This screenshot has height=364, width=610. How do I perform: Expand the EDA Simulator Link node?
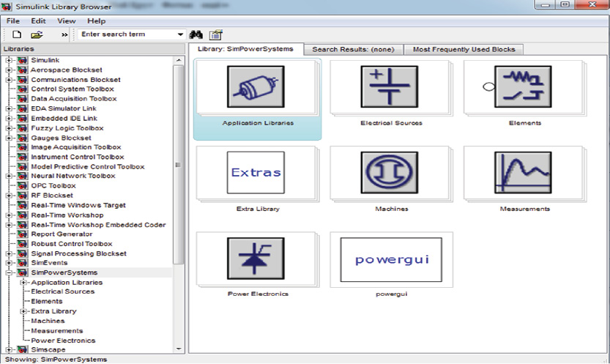pos(9,108)
